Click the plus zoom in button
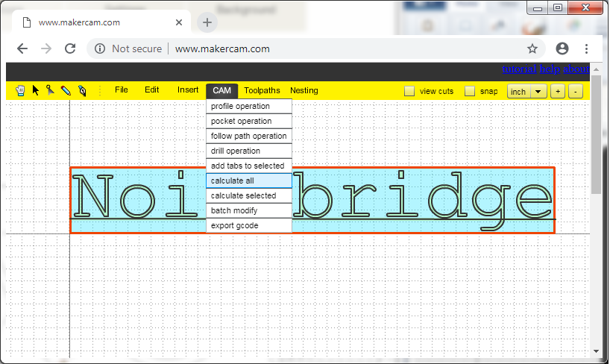This screenshot has width=610, height=364. pyautogui.click(x=557, y=91)
